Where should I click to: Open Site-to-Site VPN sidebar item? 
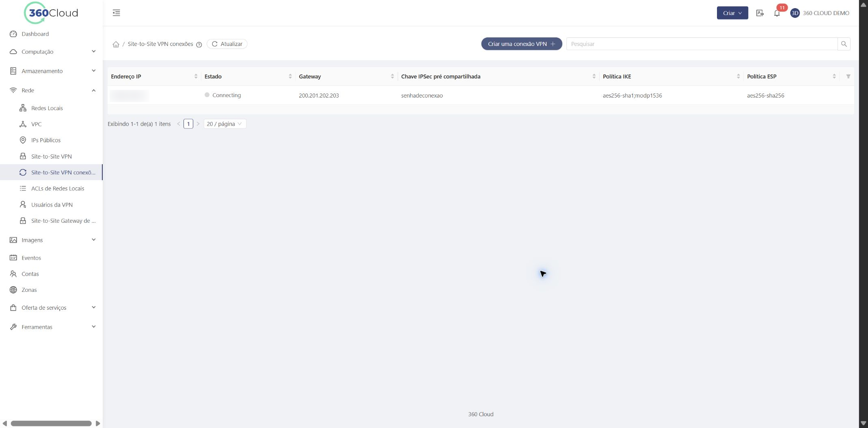[51, 156]
